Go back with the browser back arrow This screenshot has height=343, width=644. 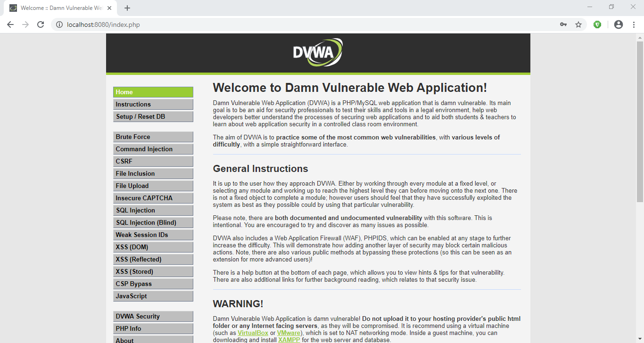coord(10,24)
